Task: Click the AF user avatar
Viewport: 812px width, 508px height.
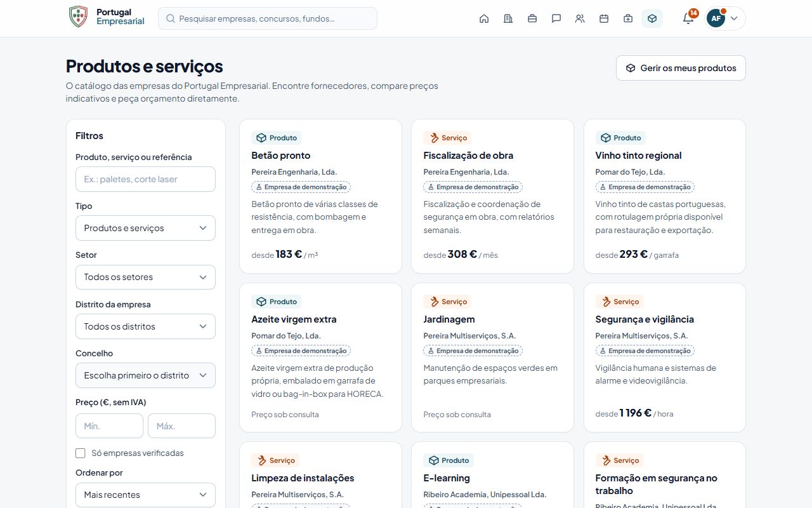Action: click(716, 18)
